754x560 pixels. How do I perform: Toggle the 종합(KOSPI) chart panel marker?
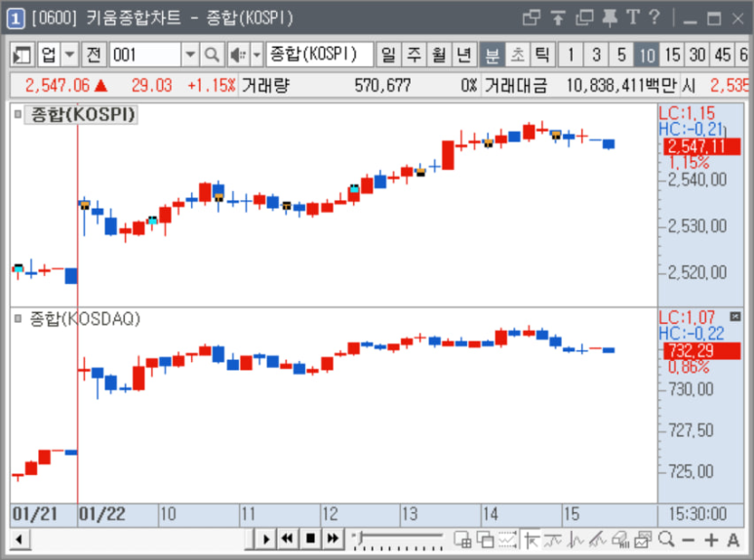(x=18, y=114)
